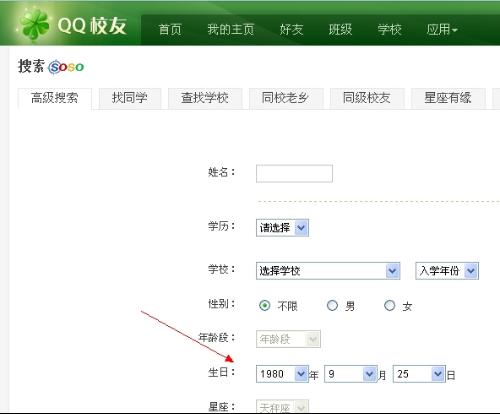Open the 同校老乡 tab
The image size is (500, 414).
pyautogui.click(x=286, y=98)
